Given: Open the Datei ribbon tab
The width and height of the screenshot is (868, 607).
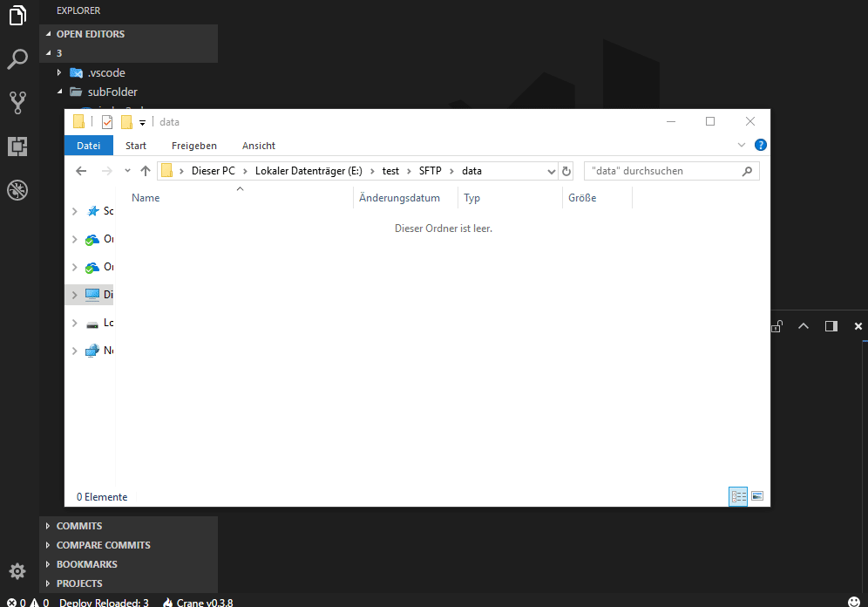Looking at the screenshot, I should tap(89, 146).
